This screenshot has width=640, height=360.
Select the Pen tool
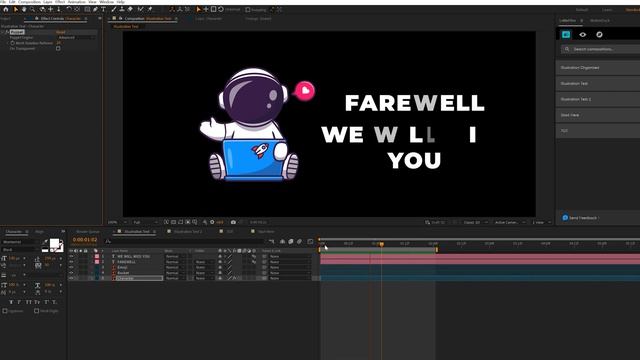coord(96,9)
